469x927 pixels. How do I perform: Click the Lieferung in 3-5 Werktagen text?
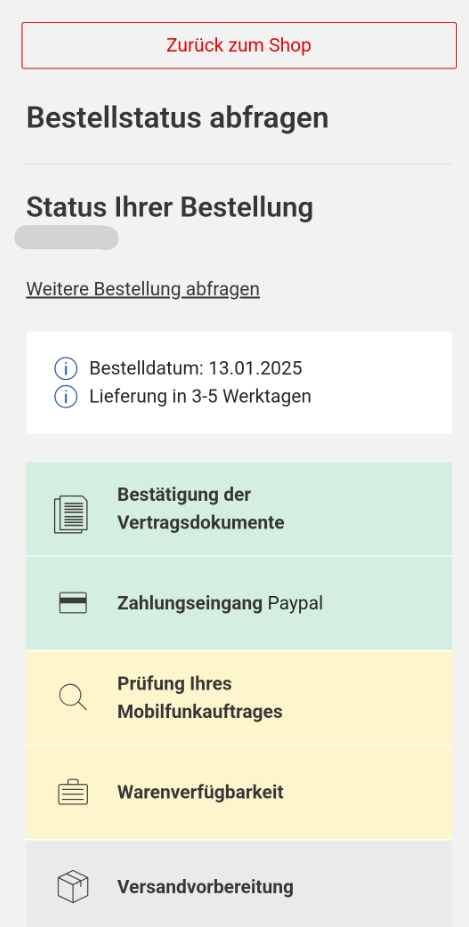tap(200, 396)
